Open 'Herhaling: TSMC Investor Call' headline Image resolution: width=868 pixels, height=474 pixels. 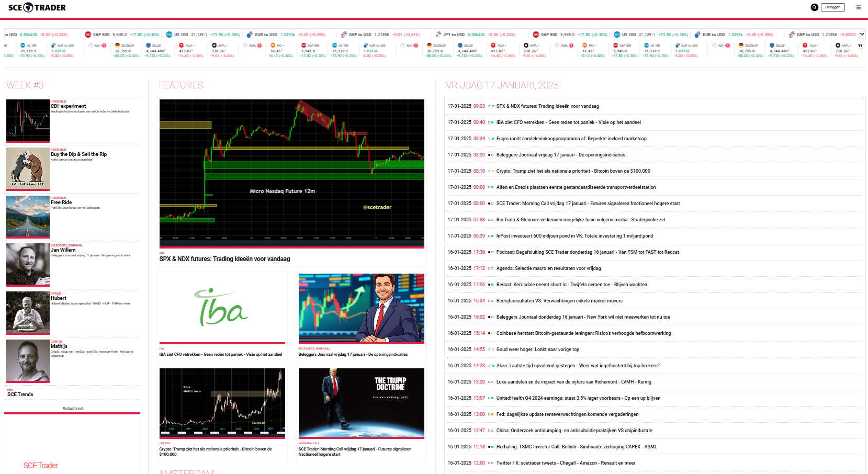coord(577,447)
